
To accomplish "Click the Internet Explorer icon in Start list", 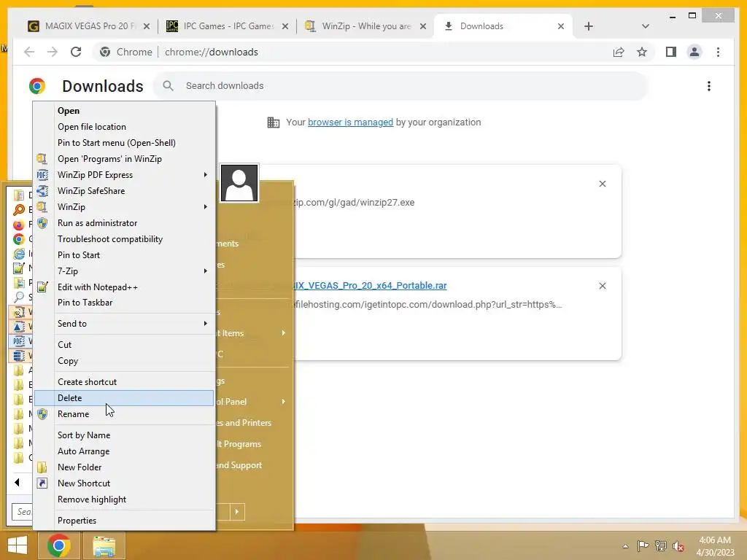I will point(18,253).
